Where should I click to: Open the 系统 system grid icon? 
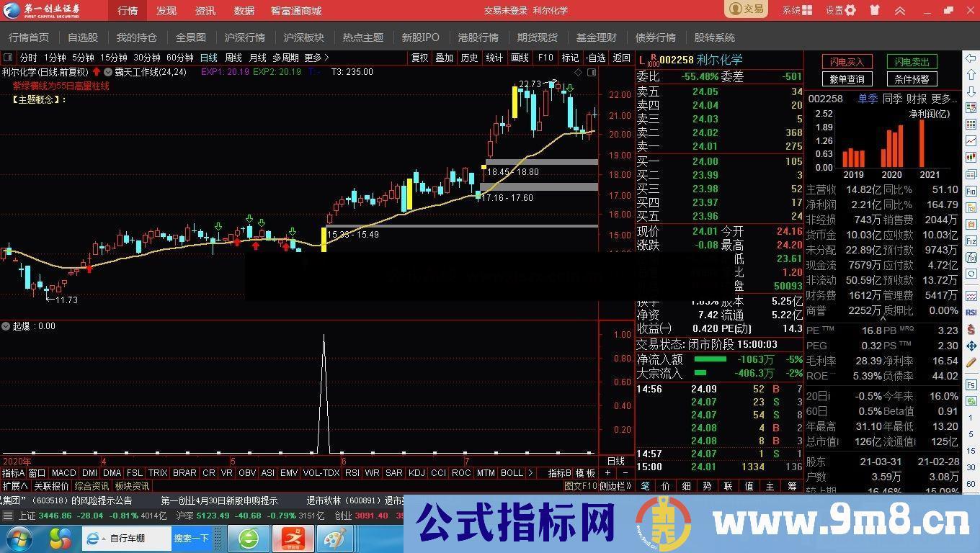pos(808,11)
